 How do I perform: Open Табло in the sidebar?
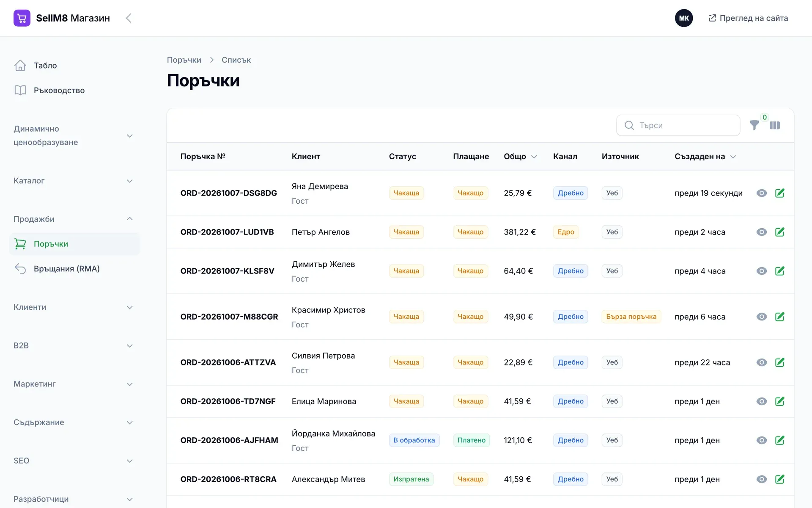(74, 66)
